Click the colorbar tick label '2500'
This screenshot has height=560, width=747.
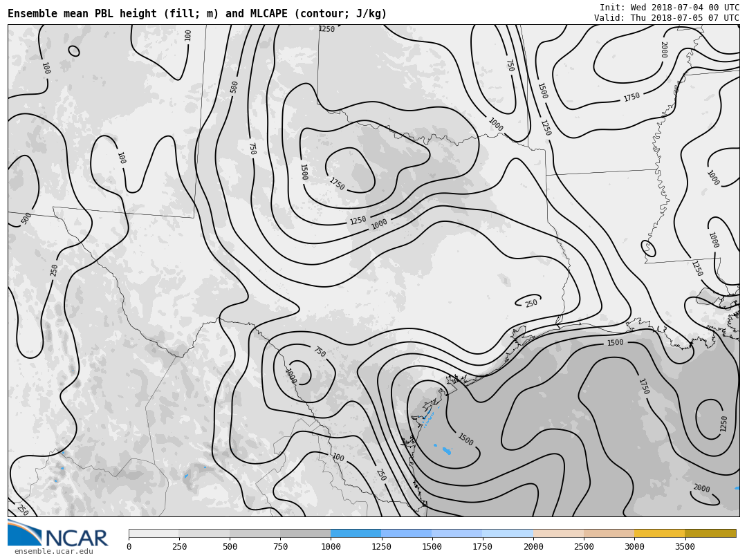point(584,547)
